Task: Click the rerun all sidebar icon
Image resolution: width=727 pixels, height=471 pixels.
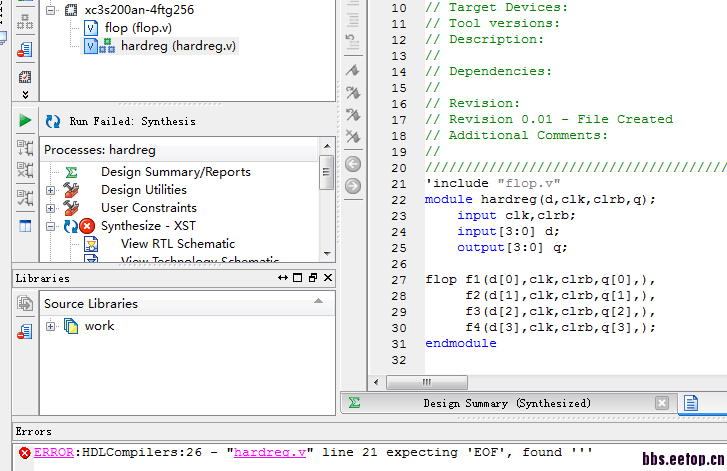Action: point(25,198)
